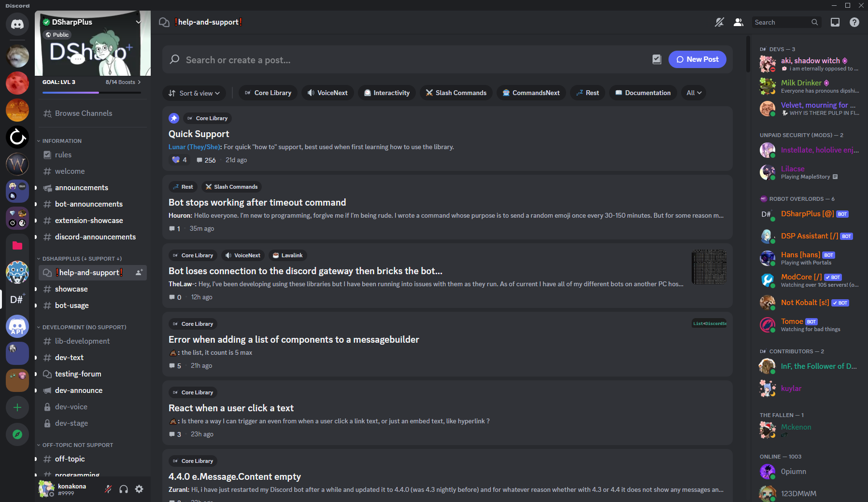
Task: Toggle the member list visibility
Action: point(738,22)
